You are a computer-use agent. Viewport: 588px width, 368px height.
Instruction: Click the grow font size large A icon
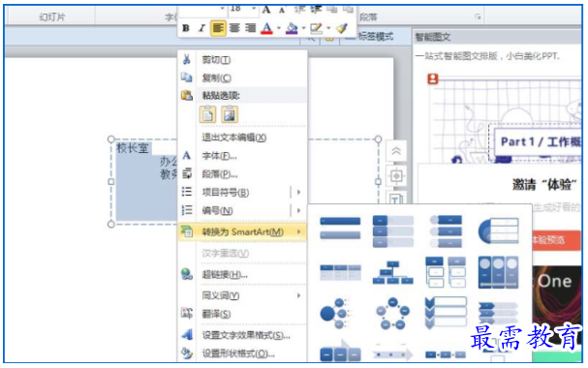pos(266,10)
